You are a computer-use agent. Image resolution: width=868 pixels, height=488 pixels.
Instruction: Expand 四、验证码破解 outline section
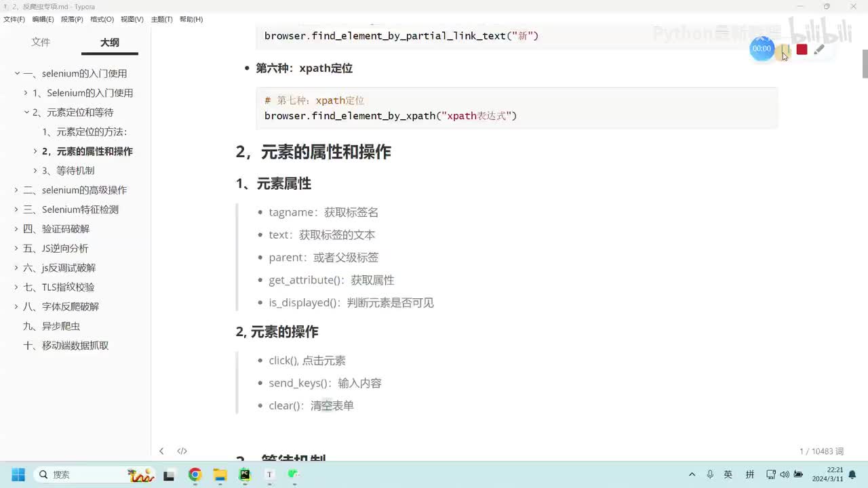pos(17,229)
